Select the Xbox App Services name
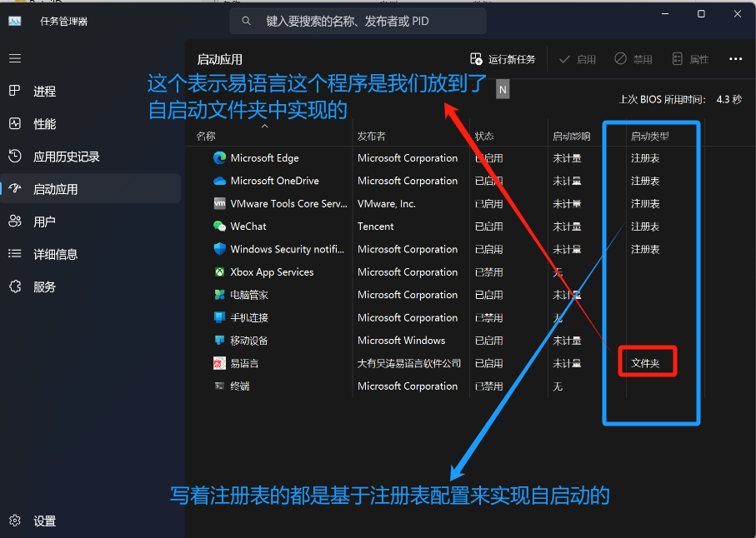 point(272,272)
